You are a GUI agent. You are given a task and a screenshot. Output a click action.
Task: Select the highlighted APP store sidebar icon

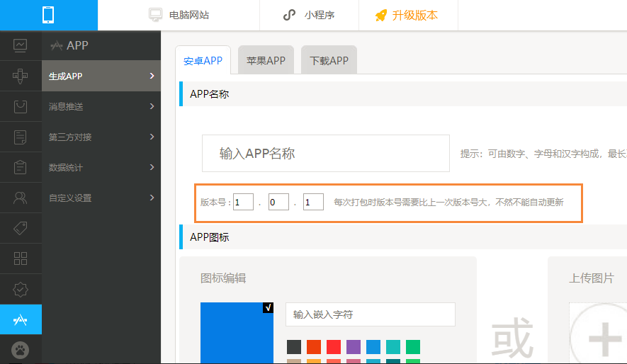(21, 319)
